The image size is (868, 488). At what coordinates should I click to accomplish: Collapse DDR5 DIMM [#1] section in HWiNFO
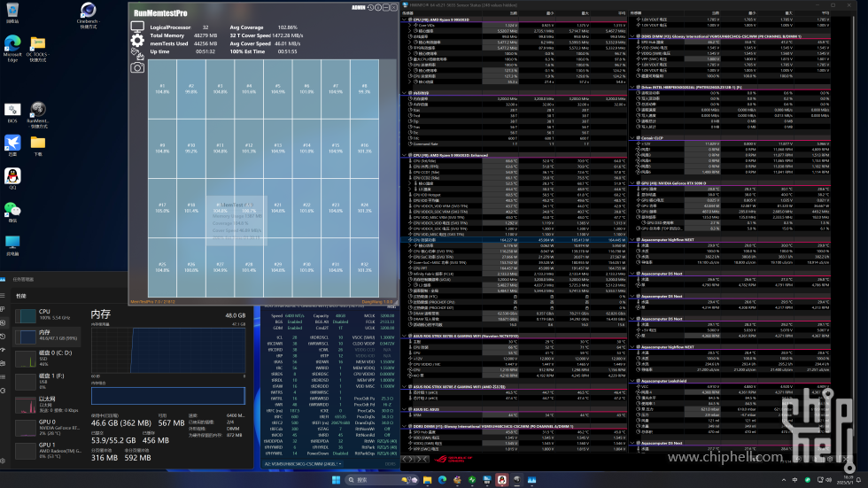click(405, 426)
